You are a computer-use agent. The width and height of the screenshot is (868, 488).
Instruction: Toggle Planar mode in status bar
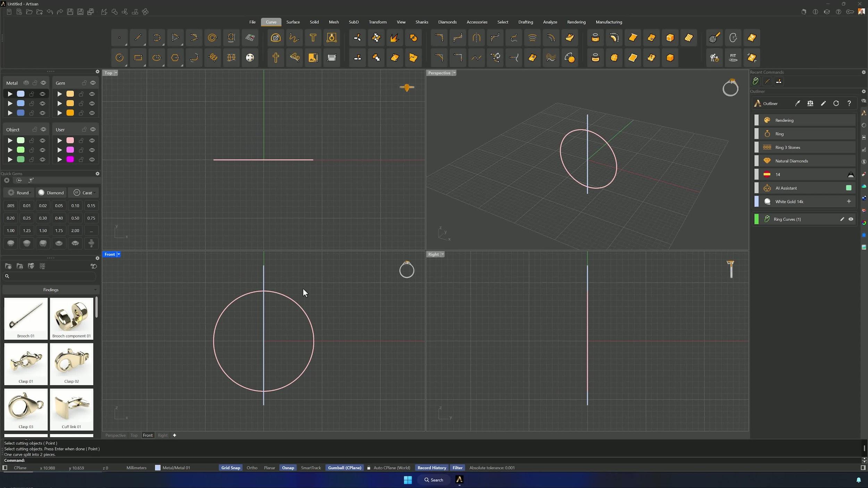pyautogui.click(x=269, y=468)
